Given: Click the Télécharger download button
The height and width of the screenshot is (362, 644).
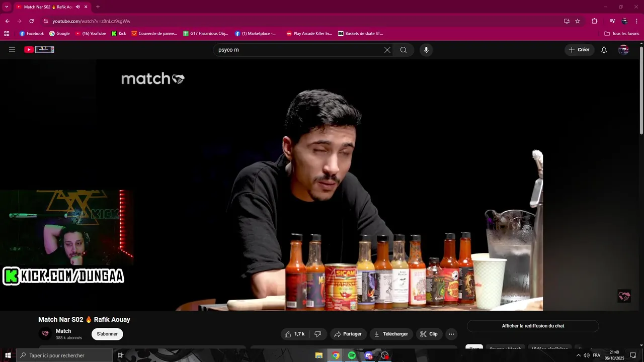Looking at the screenshot, I should tap(391, 334).
